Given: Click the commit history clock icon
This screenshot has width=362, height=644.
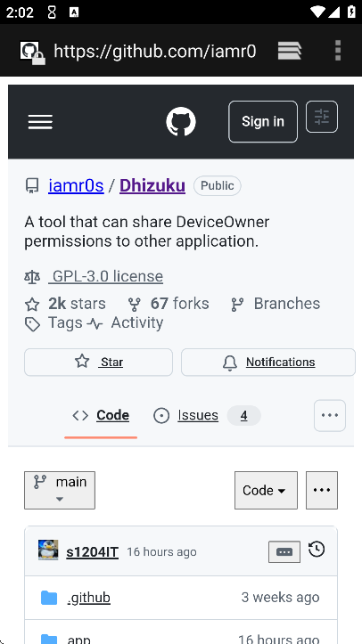Looking at the screenshot, I should (x=317, y=550).
